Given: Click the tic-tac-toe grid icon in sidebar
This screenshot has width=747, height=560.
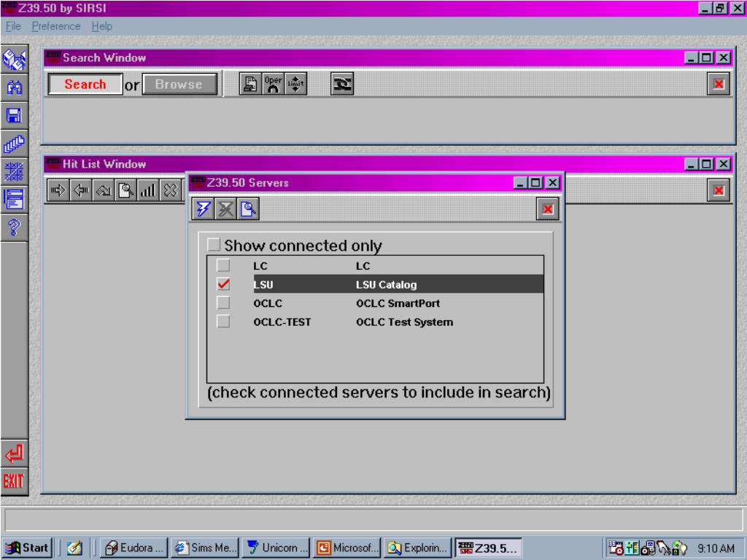Looking at the screenshot, I should pos(14,170).
